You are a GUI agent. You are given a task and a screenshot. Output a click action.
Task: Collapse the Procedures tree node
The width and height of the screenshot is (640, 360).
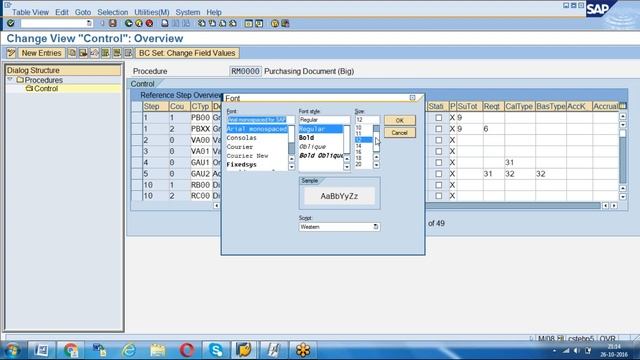coord(10,80)
